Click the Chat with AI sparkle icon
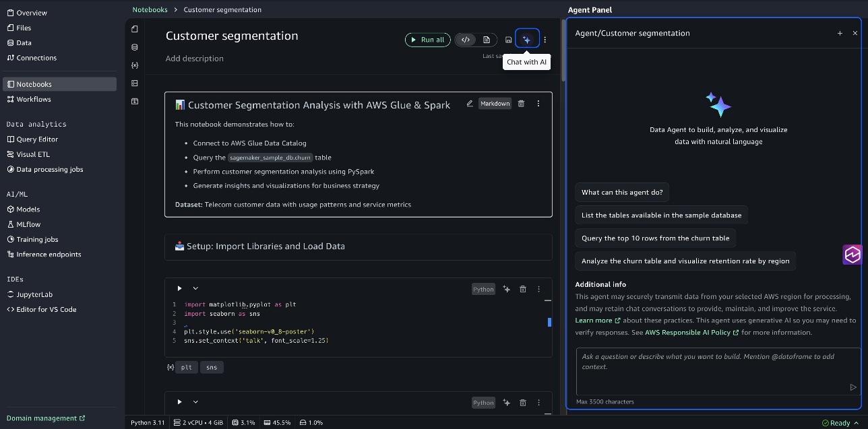Screen dimensions: 868x429 527,40
